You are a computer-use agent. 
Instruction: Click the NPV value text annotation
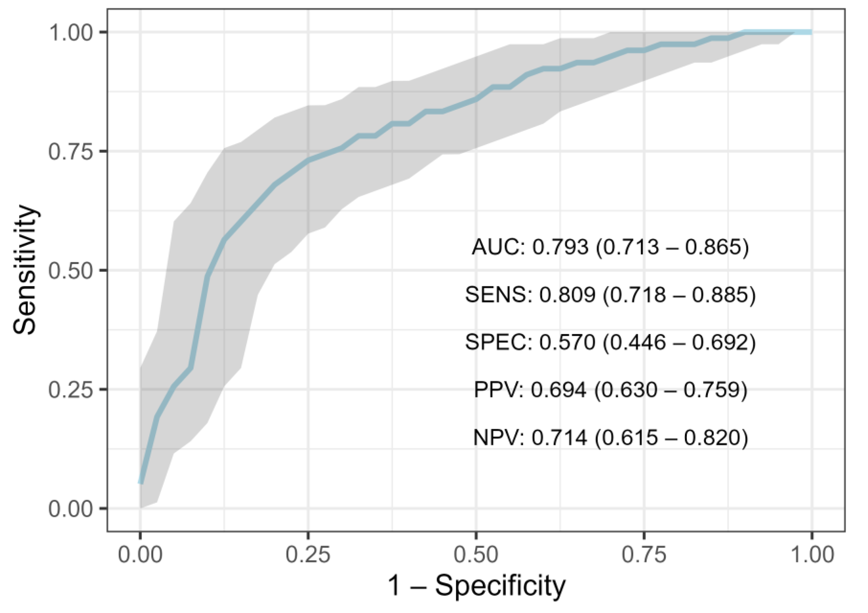(x=610, y=438)
